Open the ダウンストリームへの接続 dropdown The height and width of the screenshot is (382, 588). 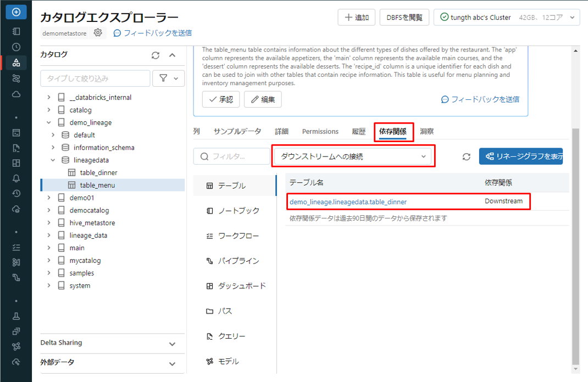click(x=353, y=156)
